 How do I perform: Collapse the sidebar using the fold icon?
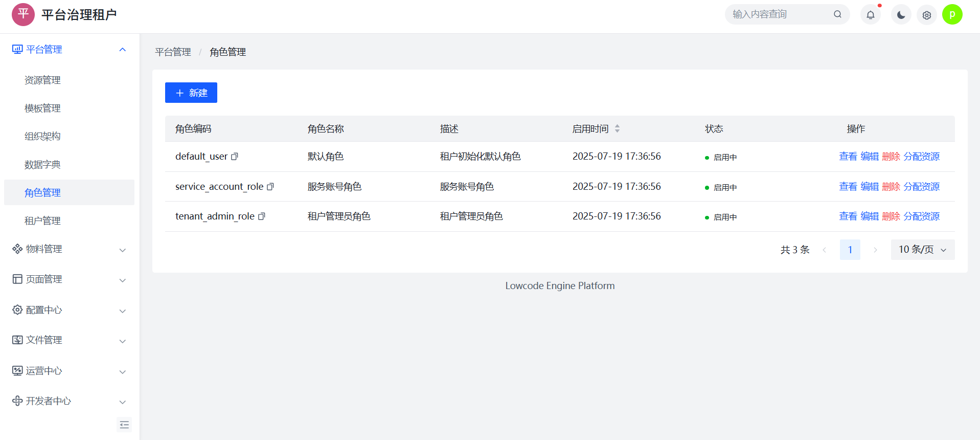tap(124, 425)
